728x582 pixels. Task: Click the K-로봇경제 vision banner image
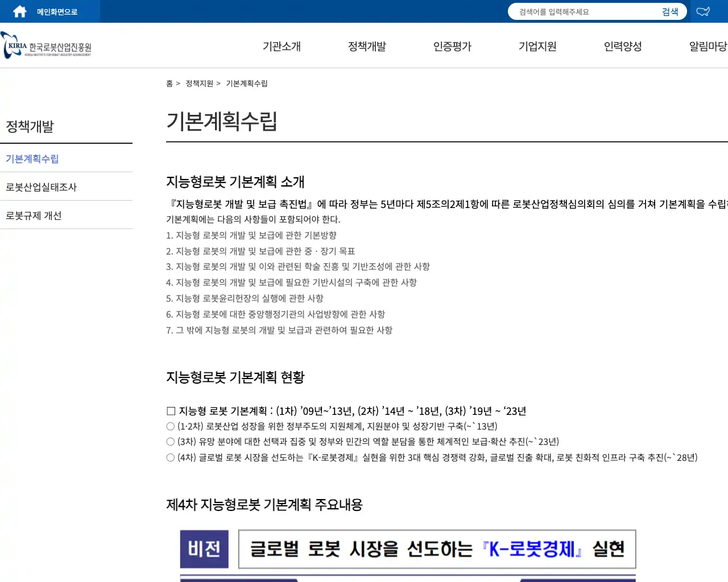[x=407, y=548]
